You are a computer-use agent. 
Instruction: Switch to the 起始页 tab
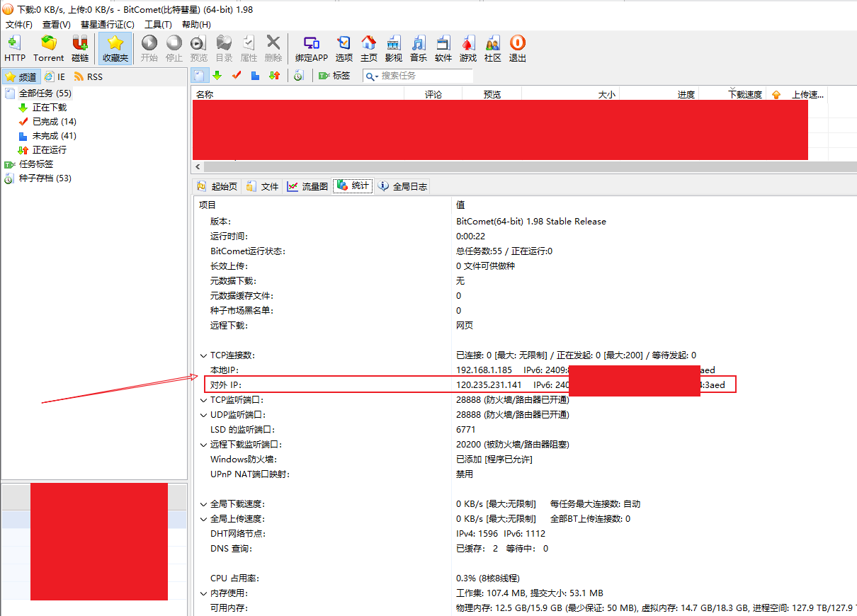(217, 186)
